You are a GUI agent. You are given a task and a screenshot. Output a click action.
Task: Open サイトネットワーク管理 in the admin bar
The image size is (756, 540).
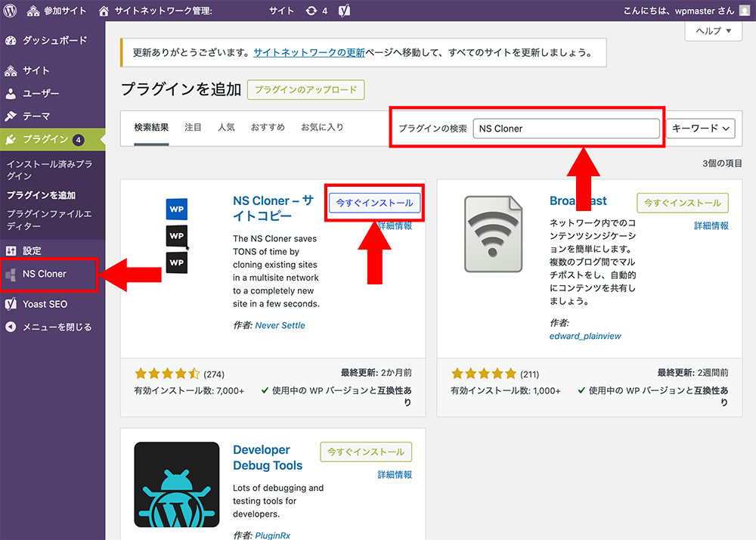(x=155, y=11)
